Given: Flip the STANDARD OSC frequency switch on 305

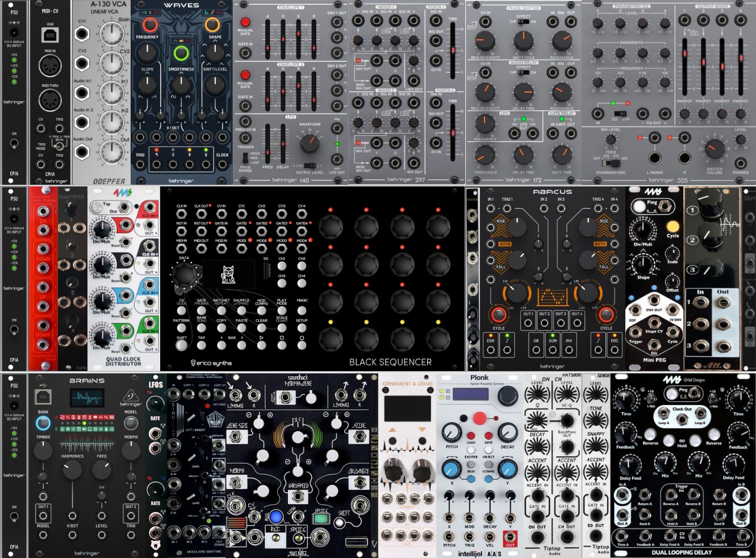Looking at the screenshot, I should click(x=611, y=164).
